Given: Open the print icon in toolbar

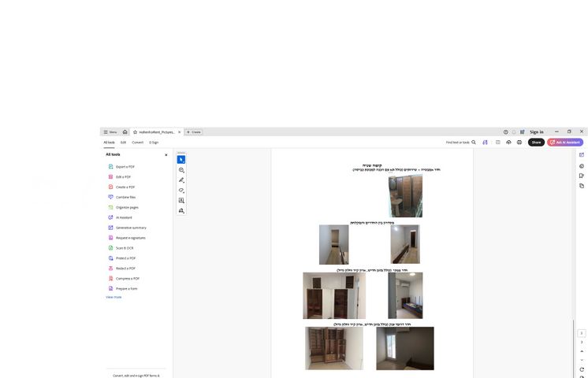Looking at the screenshot, I should pyautogui.click(x=519, y=143).
